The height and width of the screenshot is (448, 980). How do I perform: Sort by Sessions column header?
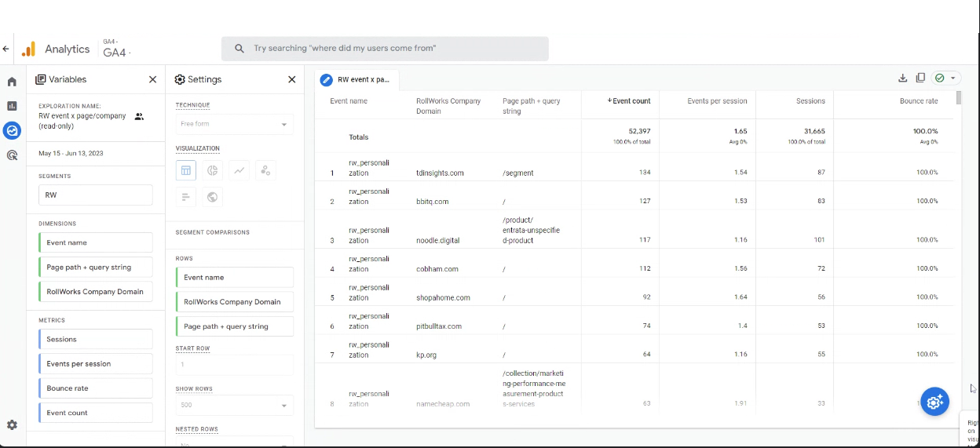[810, 101]
